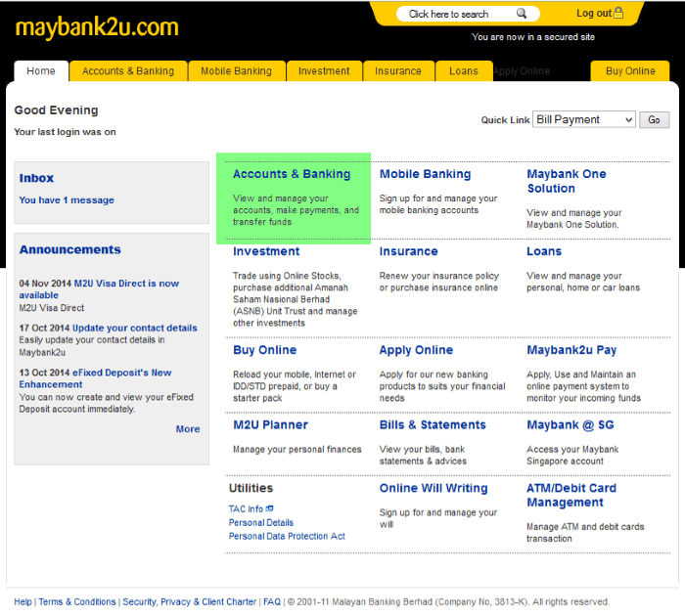Open 'M2U Visa Direct is now available' announcement
The height and width of the screenshot is (616, 685).
tap(99, 289)
